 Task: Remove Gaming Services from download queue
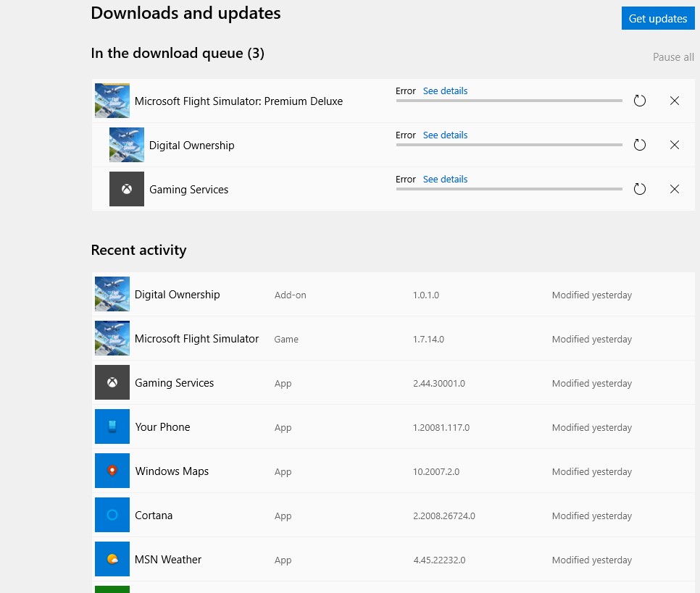[674, 189]
